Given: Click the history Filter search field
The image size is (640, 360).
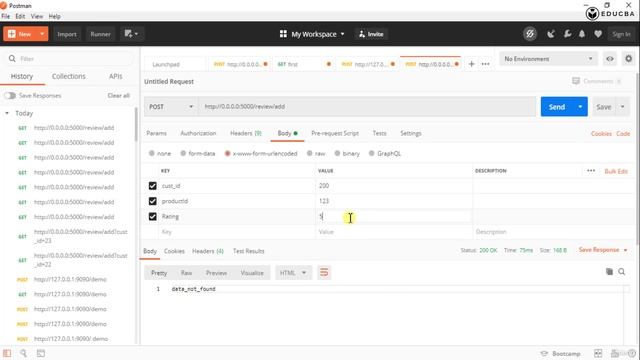Looking at the screenshot, I should coord(70,59).
